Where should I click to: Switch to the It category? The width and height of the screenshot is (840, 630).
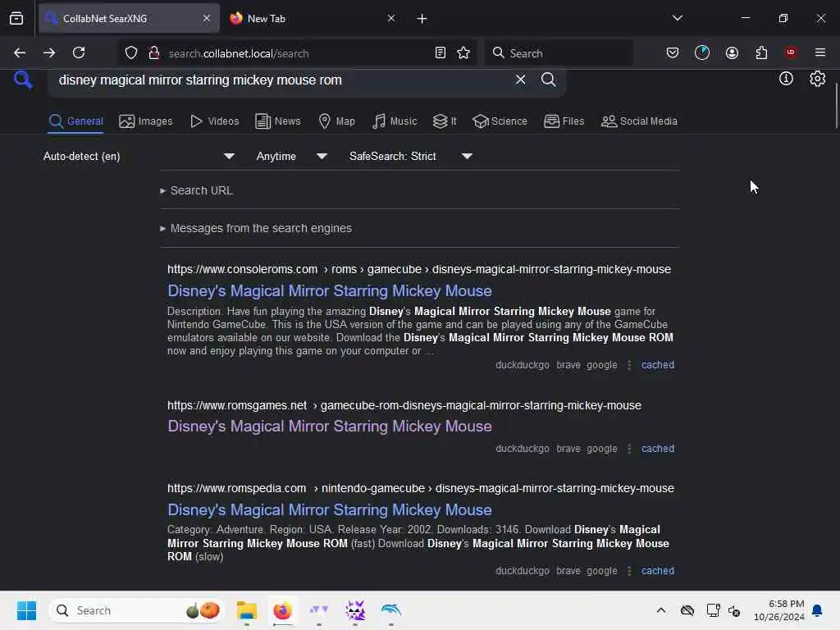coord(445,121)
